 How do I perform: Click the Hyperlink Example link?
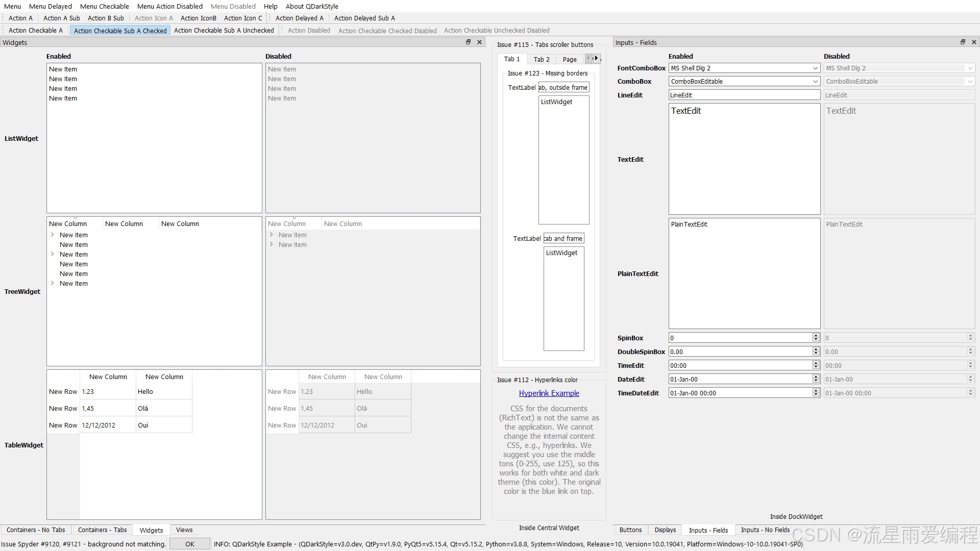tap(549, 393)
